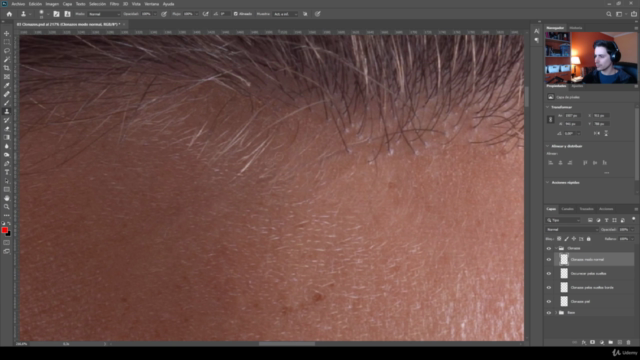The height and width of the screenshot is (360, 640).
Task: Select the Eraser tool
Action: 7,129
